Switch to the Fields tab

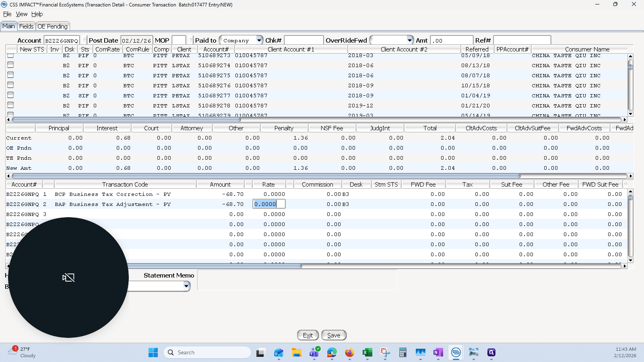click(x=27, y=26)
